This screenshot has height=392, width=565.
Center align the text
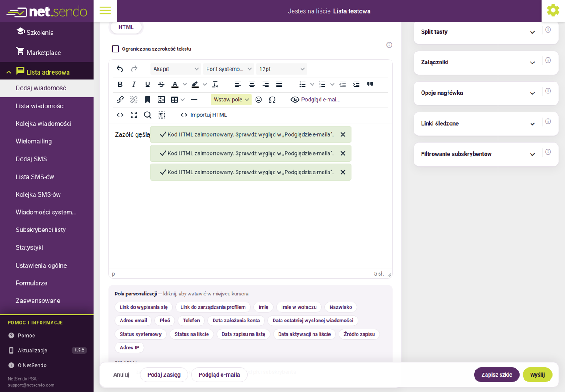(x=252, y=84)
